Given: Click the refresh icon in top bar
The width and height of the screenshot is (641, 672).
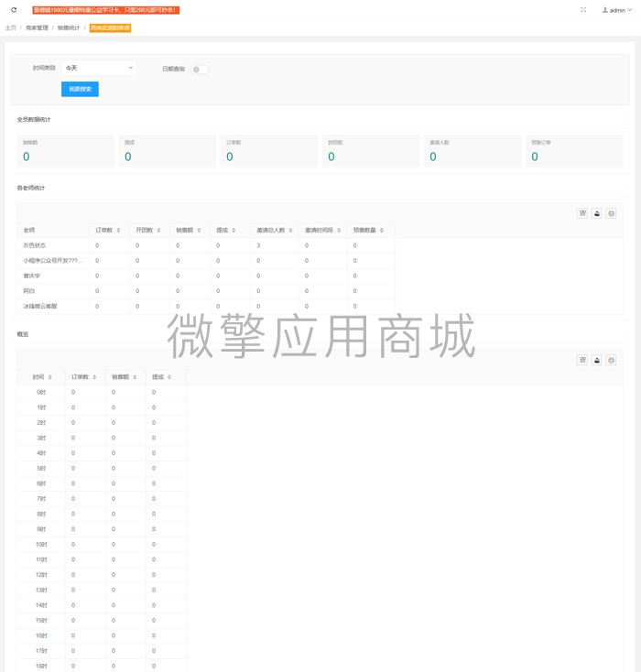Looking at the screenshot, I should click(x=14, y=10).
